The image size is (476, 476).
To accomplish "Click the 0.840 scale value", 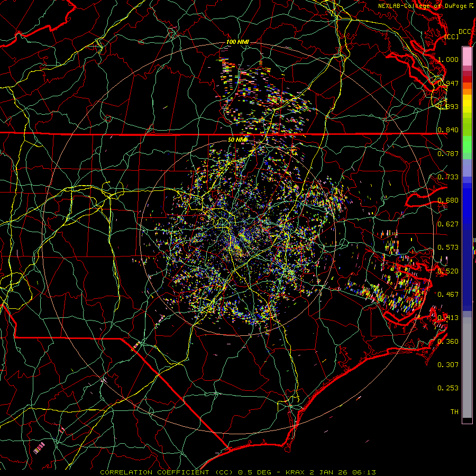I will pos(448,130).
